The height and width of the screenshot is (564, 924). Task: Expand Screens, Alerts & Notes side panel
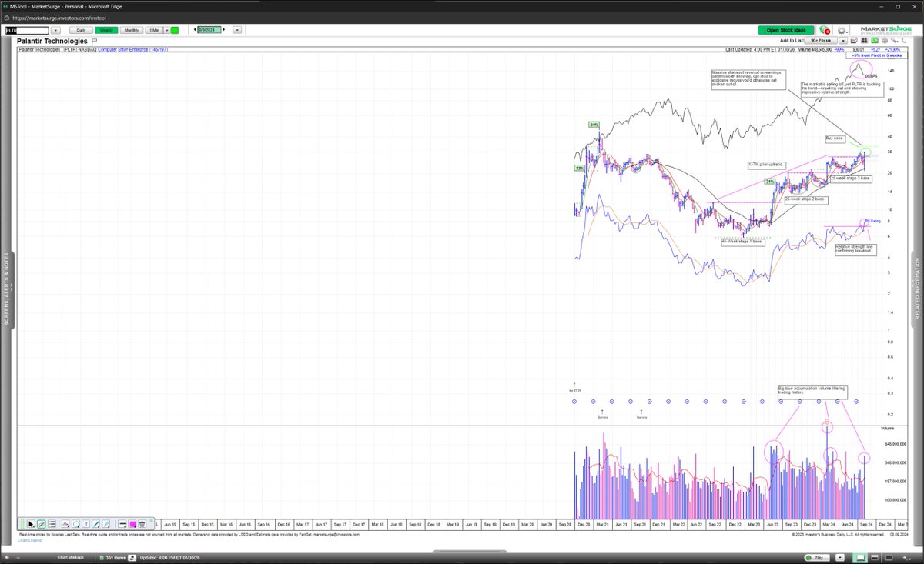click(6, 289)
